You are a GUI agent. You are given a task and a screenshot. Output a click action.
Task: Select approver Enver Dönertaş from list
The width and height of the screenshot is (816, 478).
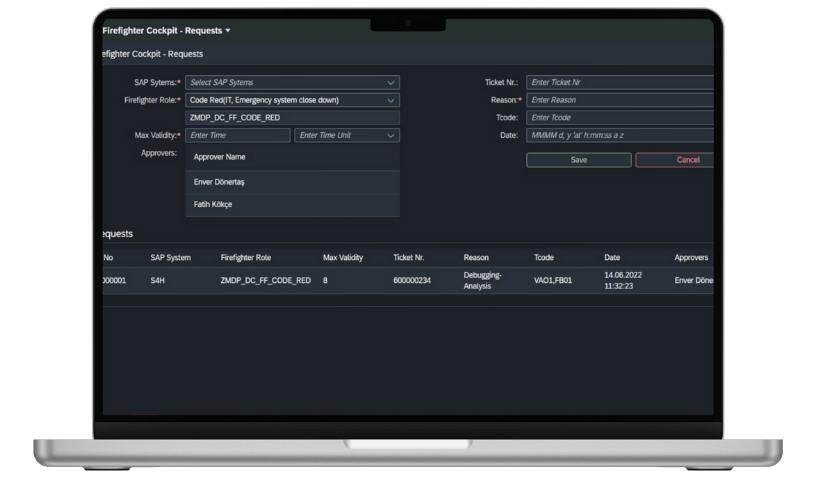tap(219, 182)
